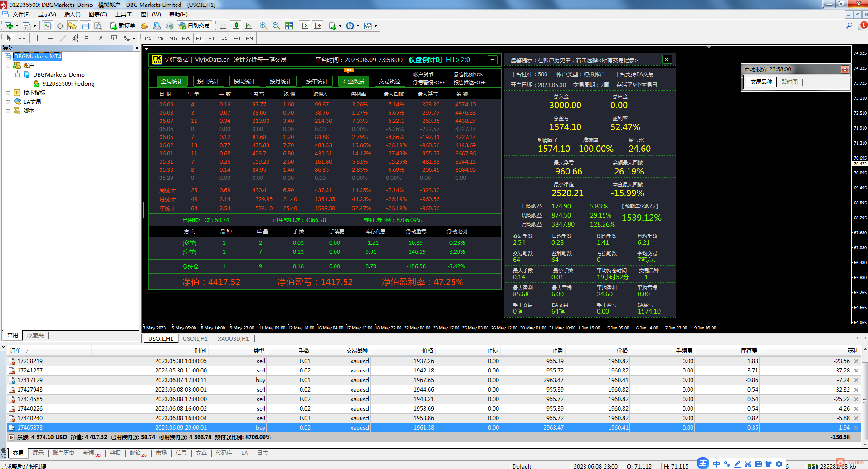Toggle the Terminal panel icon
The image size is (868, 469).
pos(85,26)
